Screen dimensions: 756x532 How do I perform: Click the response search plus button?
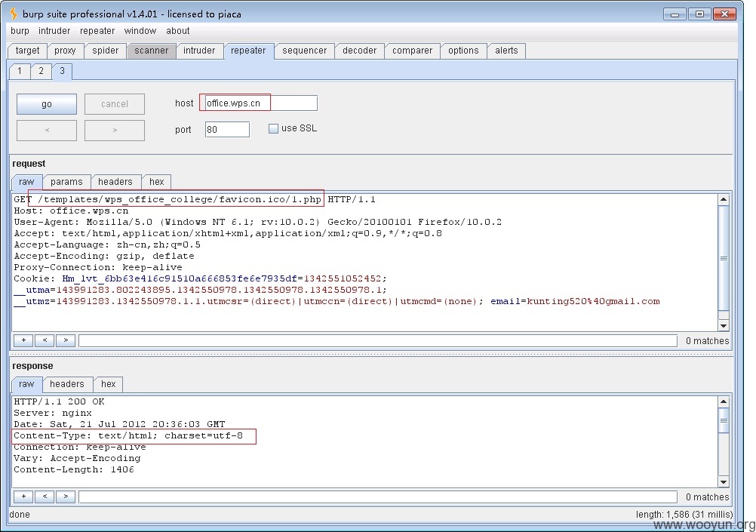click(23, 497)
